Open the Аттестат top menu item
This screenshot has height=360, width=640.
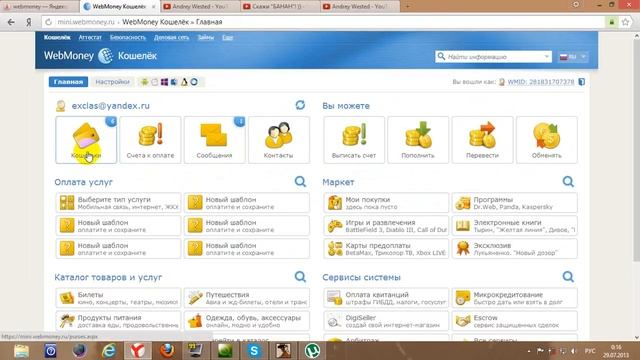coord(90,38)
